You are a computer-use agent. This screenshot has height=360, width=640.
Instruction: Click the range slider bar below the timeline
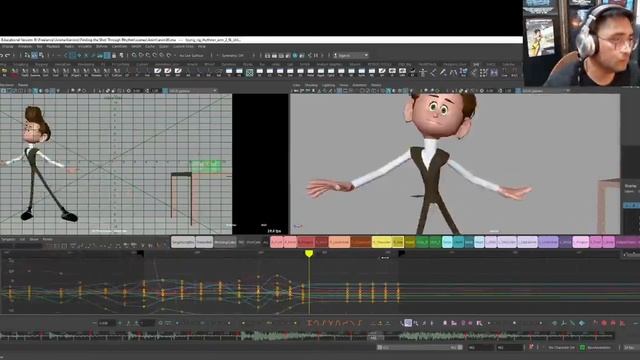pos(420,347)
